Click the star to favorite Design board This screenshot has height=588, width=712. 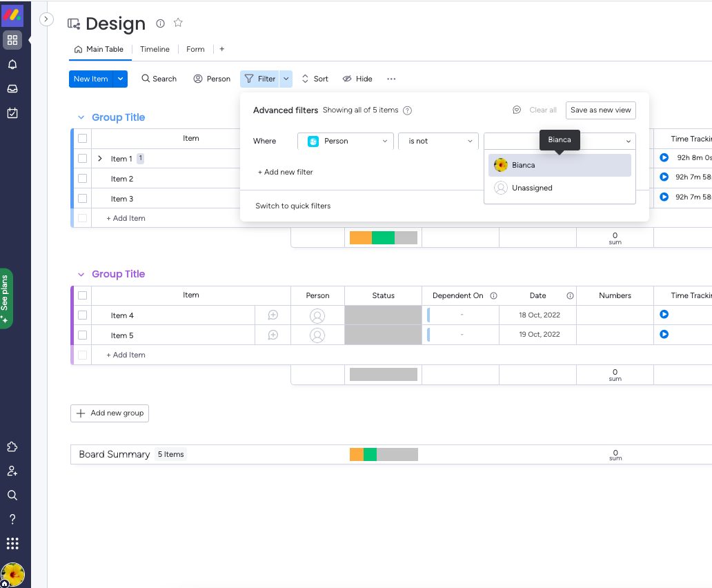(x=178, y=23)
